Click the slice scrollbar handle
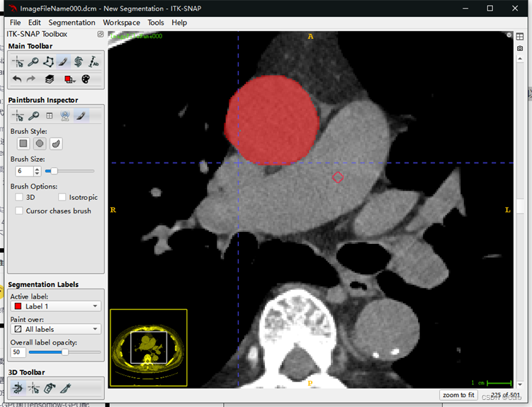This screenshot has height=407, width=532. click(520, 206)
